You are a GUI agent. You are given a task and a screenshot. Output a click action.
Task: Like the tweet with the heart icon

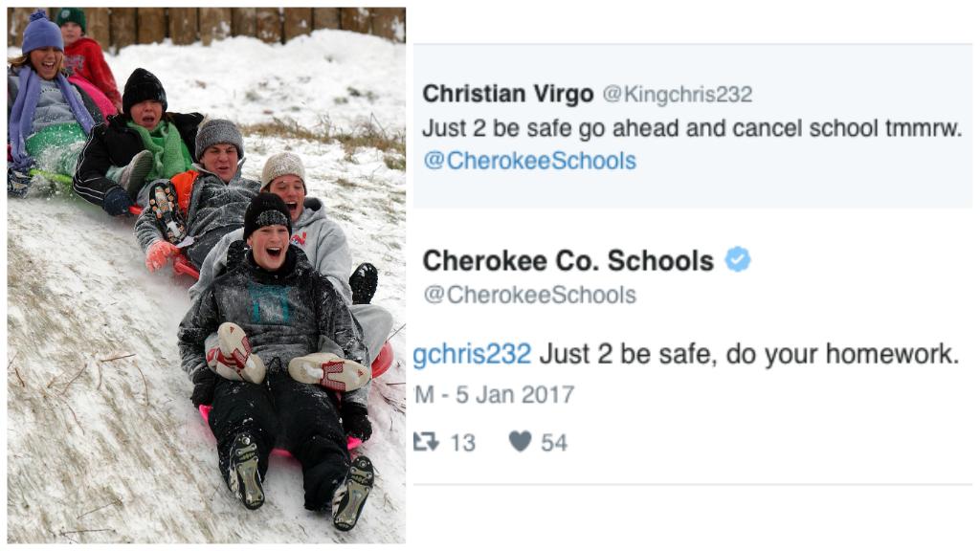520,441
